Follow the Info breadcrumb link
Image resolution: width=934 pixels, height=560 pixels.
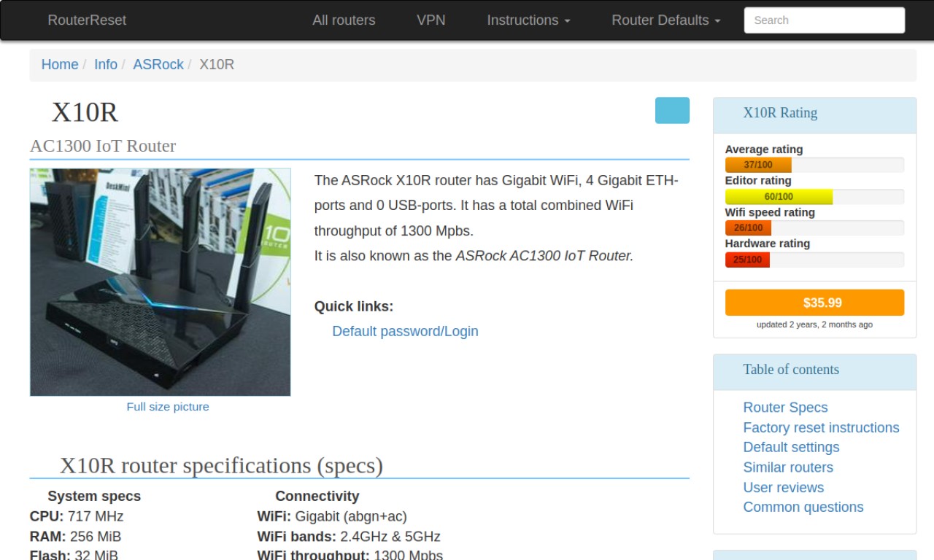coord(106,64)
